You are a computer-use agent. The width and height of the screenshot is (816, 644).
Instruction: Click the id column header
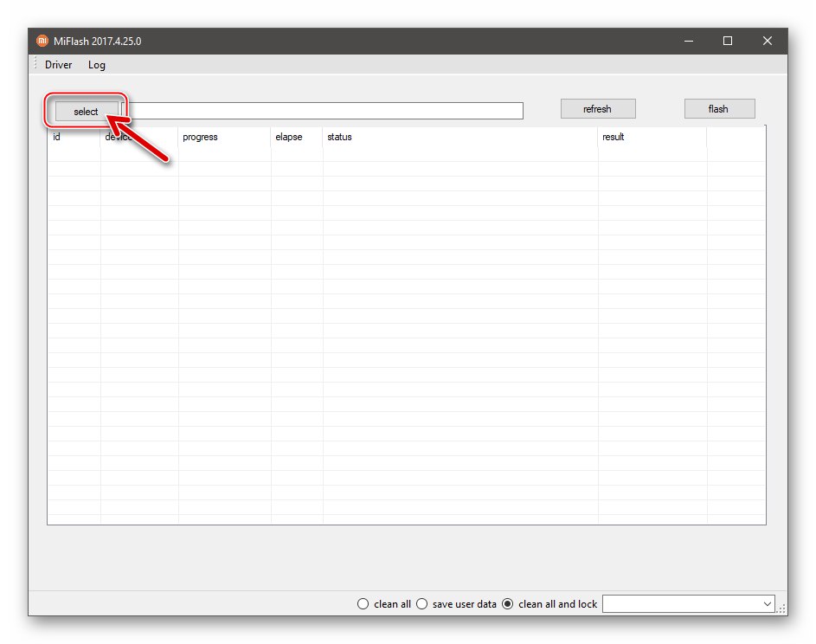pyautogui.click(x=74, y=137)
